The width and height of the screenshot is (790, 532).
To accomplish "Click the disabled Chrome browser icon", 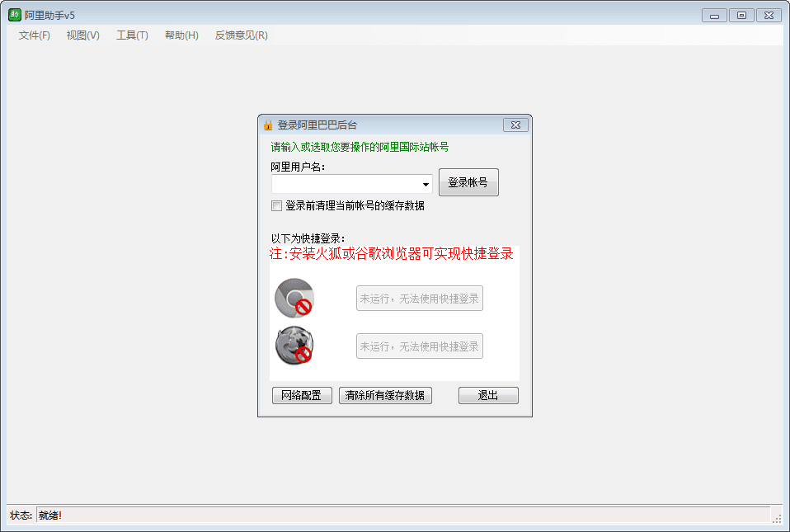I will coord(294,298).
